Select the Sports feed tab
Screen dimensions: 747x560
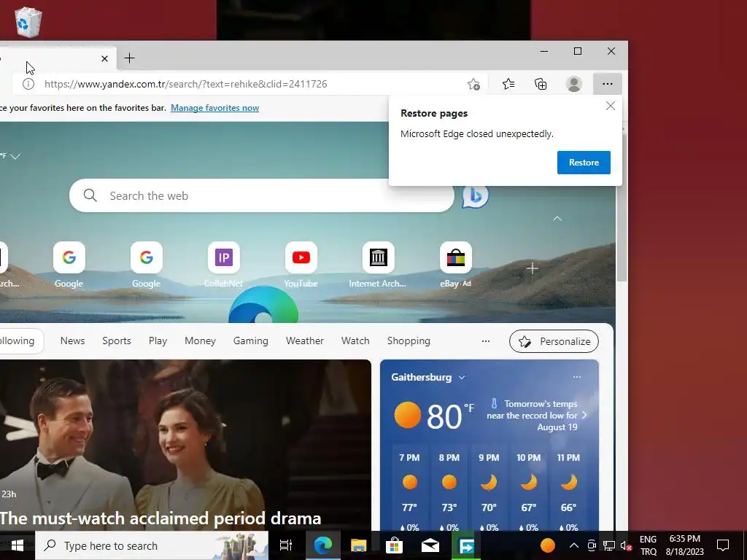[116, 341]
